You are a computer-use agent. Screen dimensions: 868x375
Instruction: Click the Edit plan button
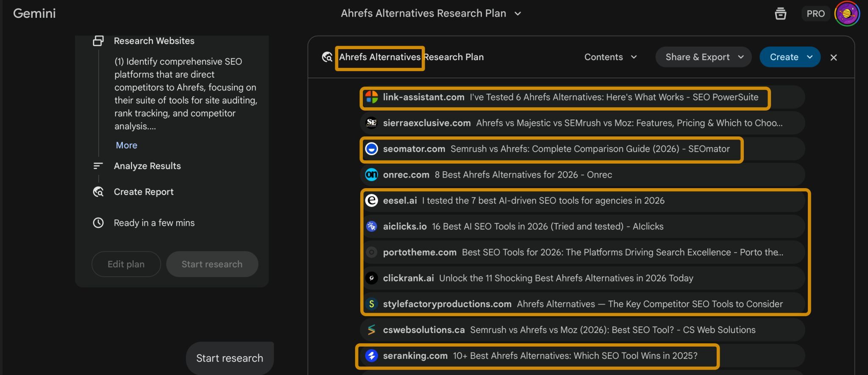click(126, 264)
